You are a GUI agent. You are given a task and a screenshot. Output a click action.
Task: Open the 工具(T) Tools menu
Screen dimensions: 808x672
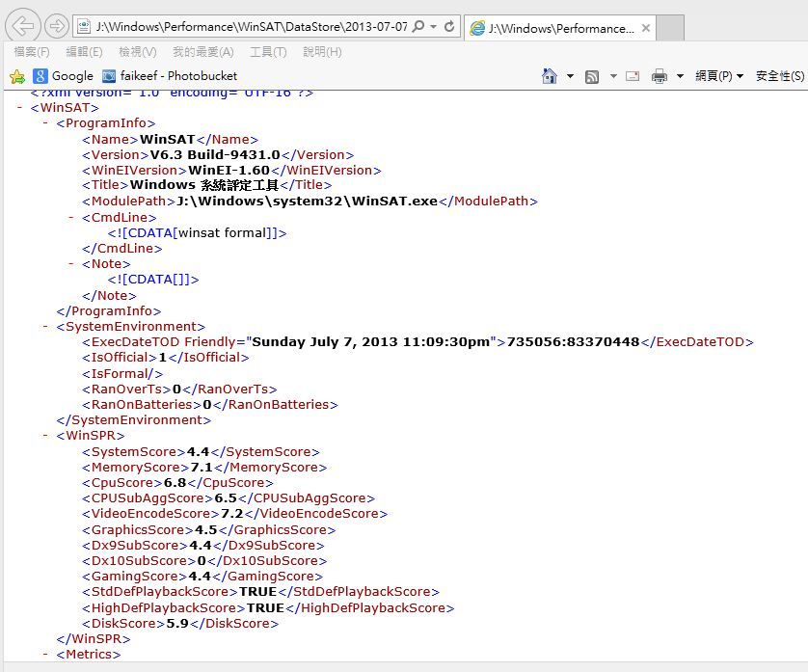pos(267,52)
